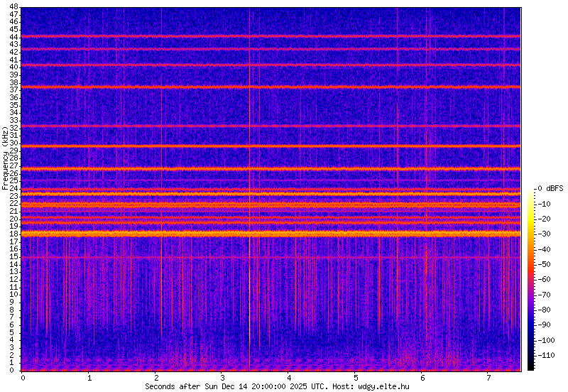Click the 7 seconds time axis label

[489, 378]
